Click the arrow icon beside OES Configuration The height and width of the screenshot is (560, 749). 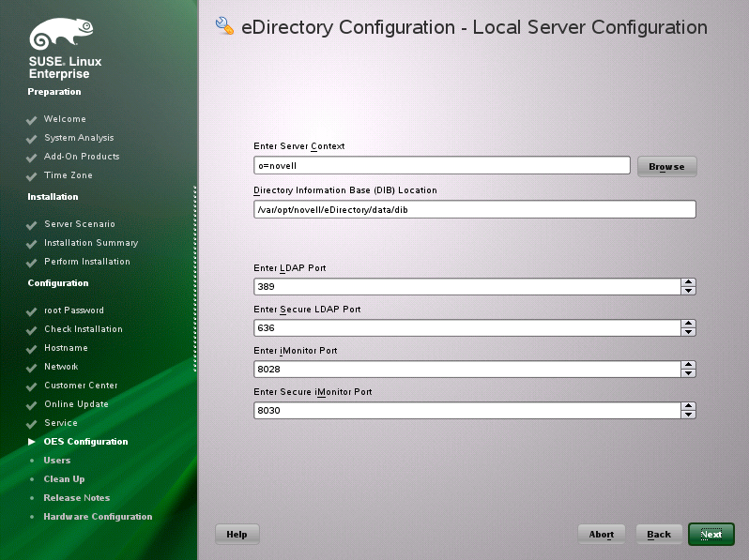point(32,442)
